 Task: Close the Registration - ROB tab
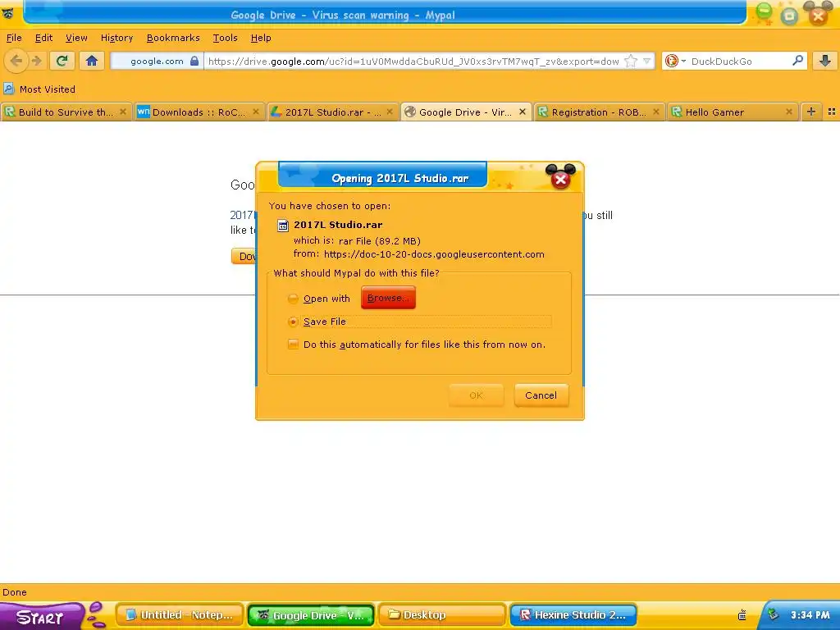tap(655, 112)
